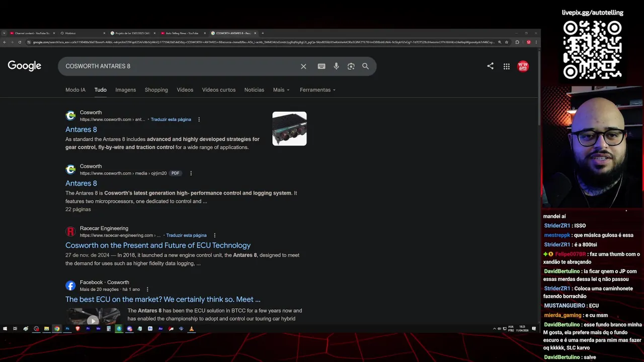Viewport: 644px width, 362px height.
Task: Click the system clock in the taskbar
Action: [522, 329]
